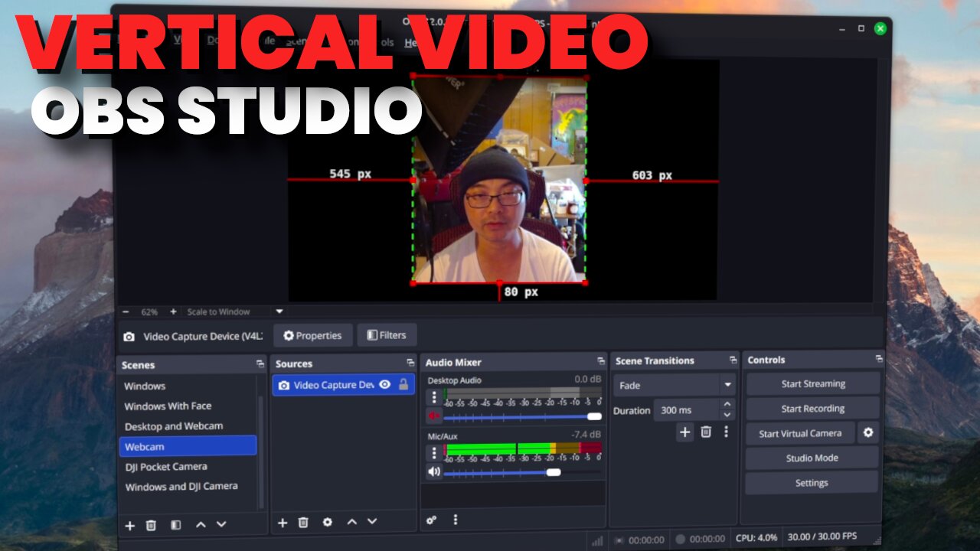Open Properties for selected source
This screenshot has height=551, width=980.
(x=313, y=335)
